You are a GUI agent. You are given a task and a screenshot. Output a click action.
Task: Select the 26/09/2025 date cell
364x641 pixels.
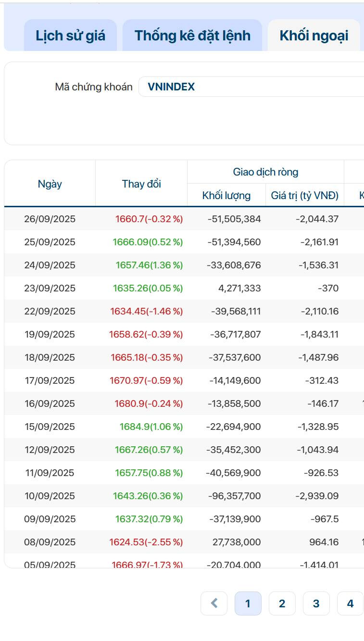(50, 219)
